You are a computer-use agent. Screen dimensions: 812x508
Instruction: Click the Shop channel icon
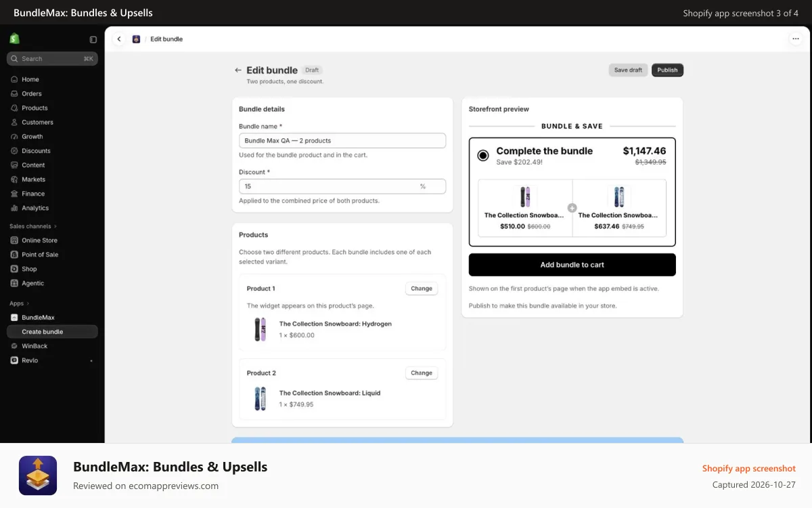point(14,269)
